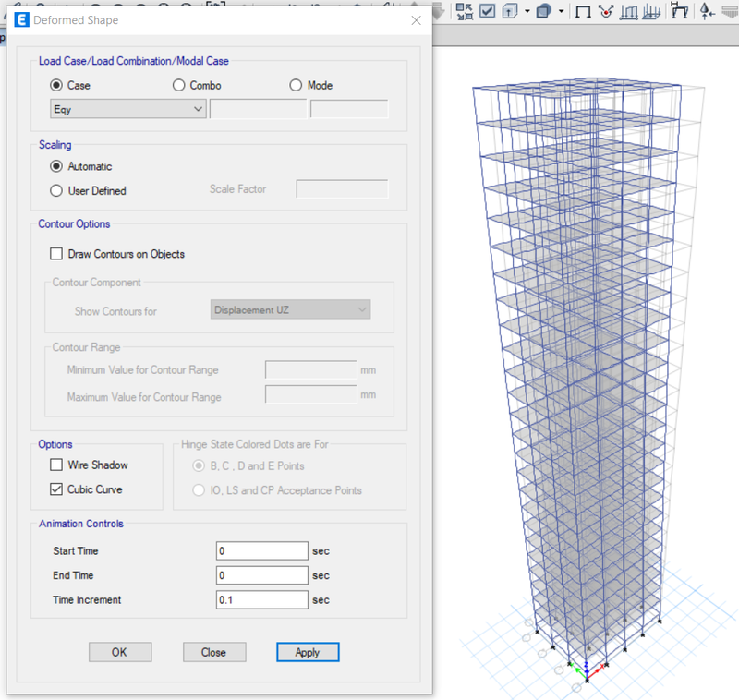
Task: Click Maximum Value for Contour Range field
Action: [x=310, y=394]
